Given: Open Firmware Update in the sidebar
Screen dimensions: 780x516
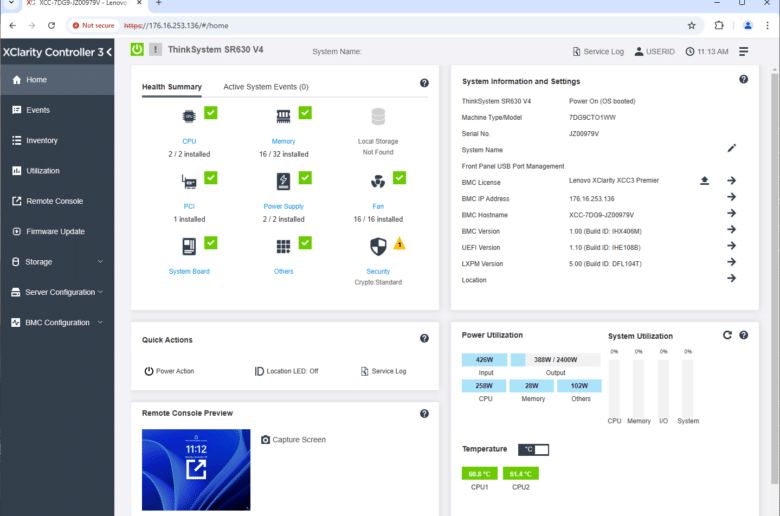Looking at the screenshot, I should 57,231.
